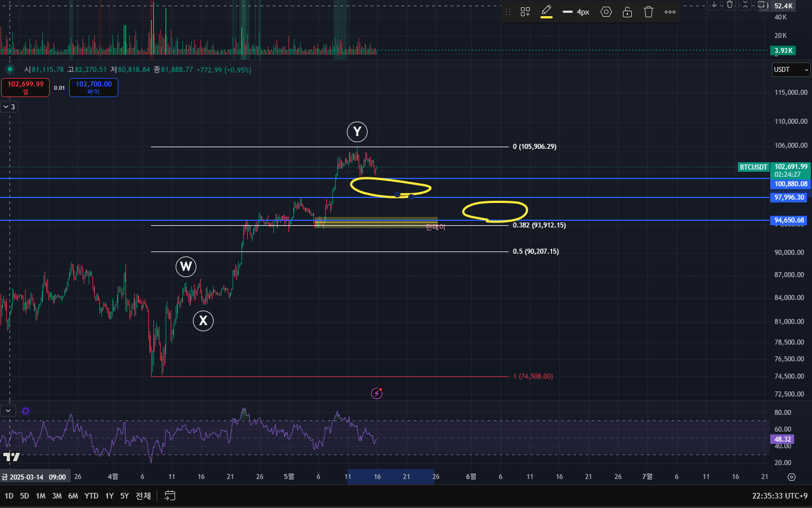Open time axis settings gear icon
This screenshot has width=812, height=508.
coord(791,477)
